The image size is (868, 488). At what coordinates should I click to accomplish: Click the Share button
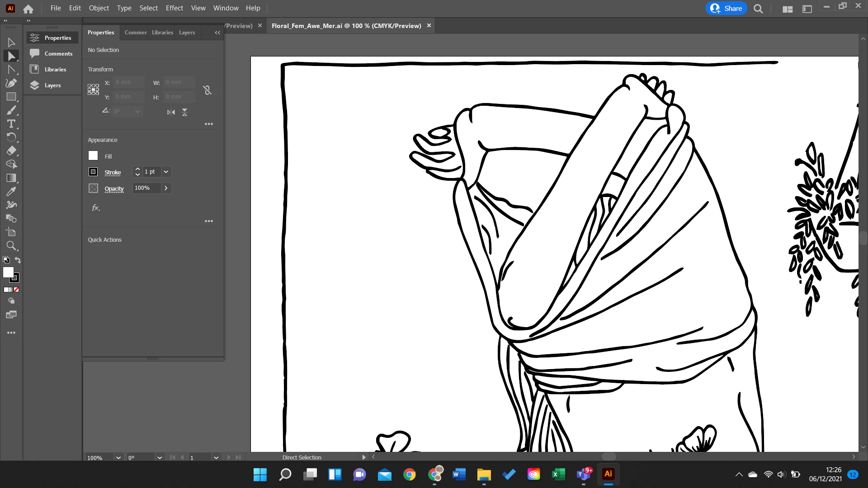pyautogui.click(x=726, y=8)
